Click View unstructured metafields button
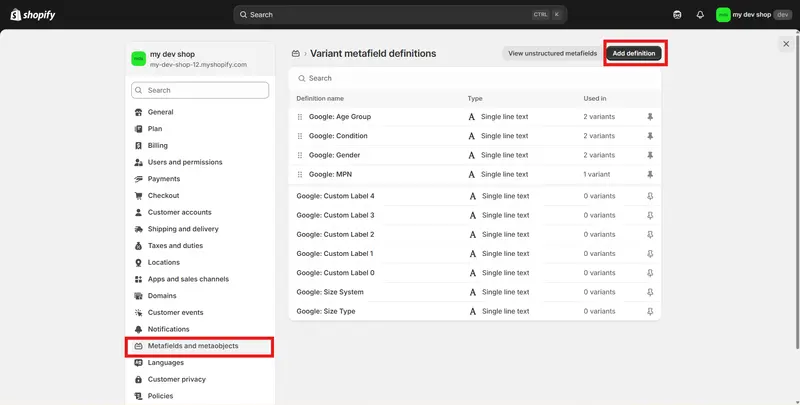This screenshot has height=405, width=800. point(553,53)
